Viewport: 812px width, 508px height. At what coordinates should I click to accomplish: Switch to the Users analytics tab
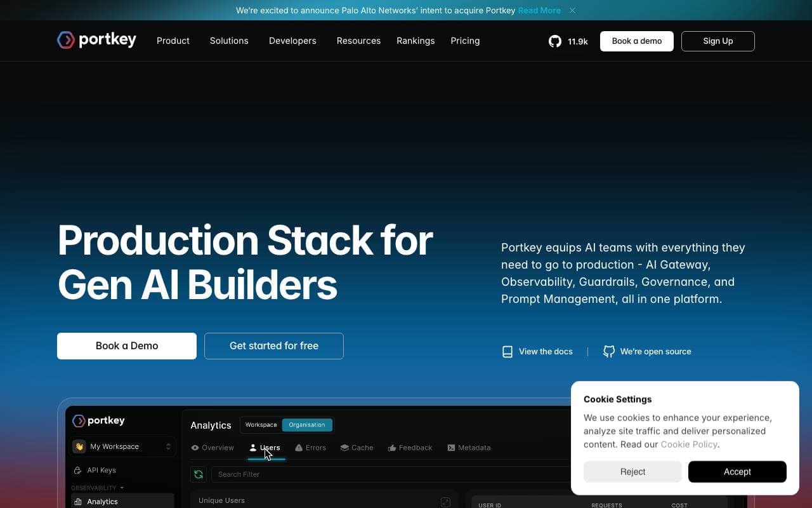click(265, 448)
